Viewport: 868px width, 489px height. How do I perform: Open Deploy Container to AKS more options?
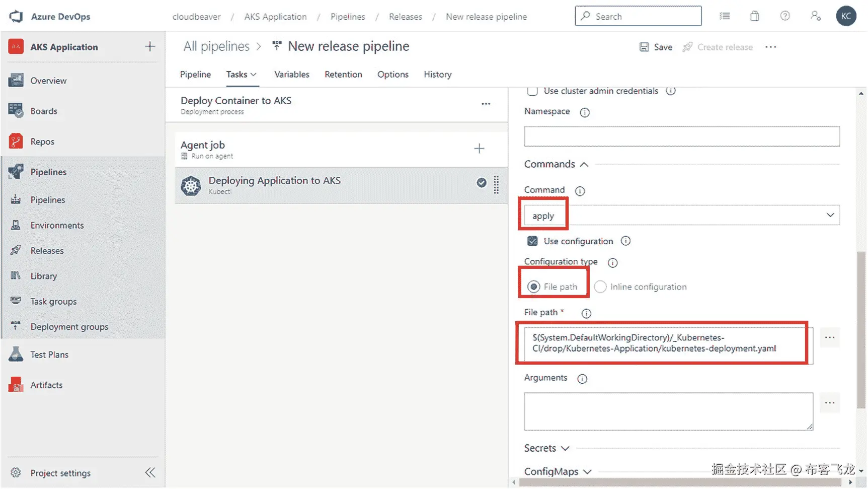click(x=486, y=104)
